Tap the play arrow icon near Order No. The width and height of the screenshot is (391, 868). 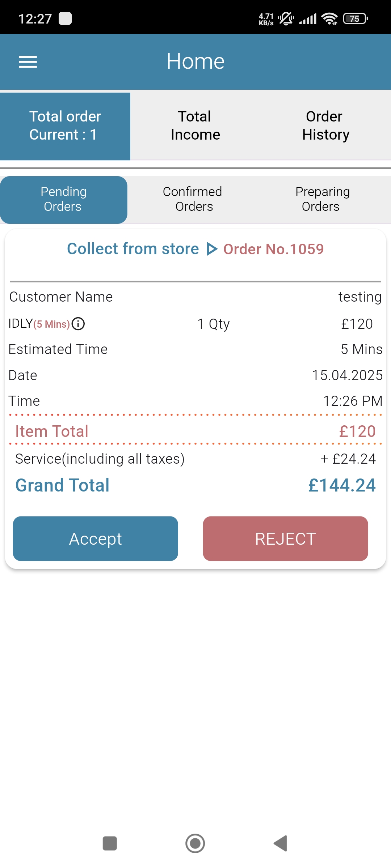(212, 249)
